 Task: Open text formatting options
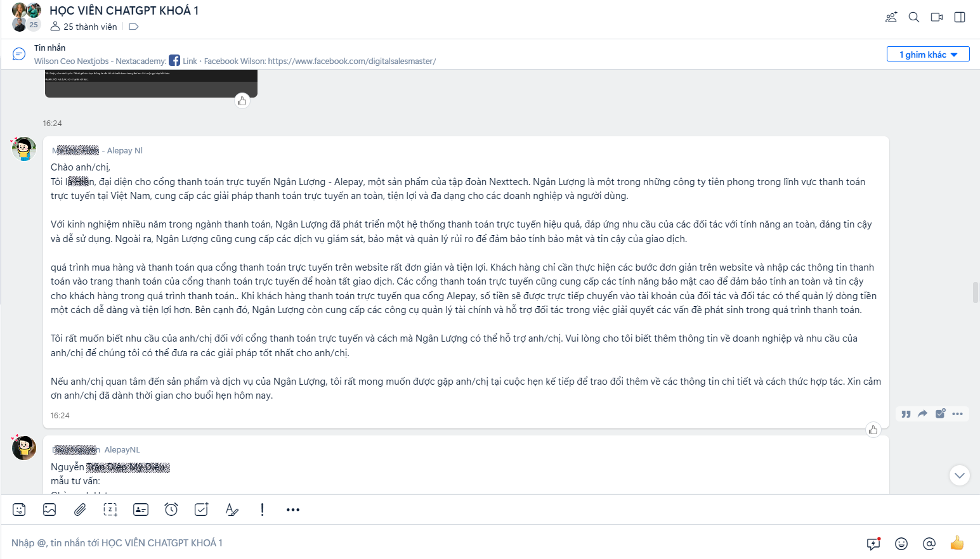pos(232,510)
